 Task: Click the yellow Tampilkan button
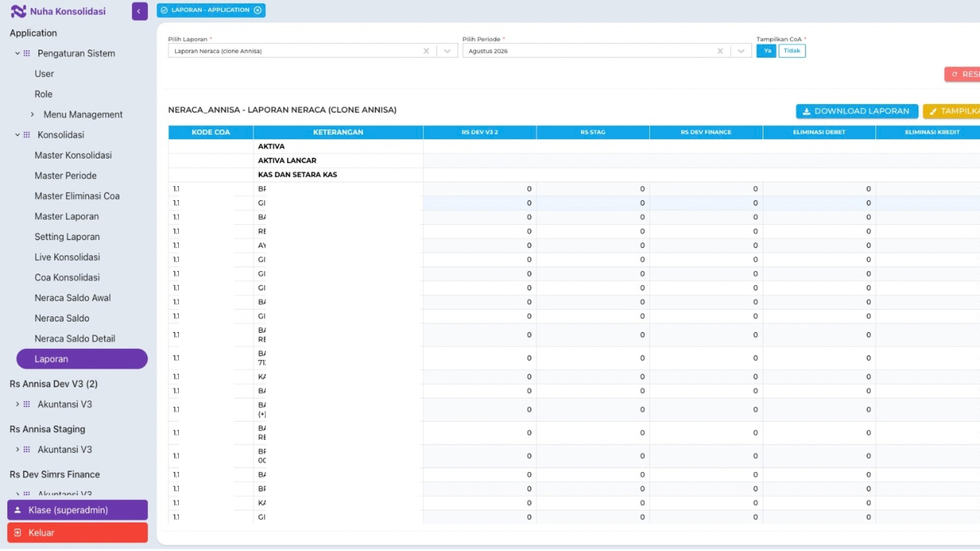[951, 111]
